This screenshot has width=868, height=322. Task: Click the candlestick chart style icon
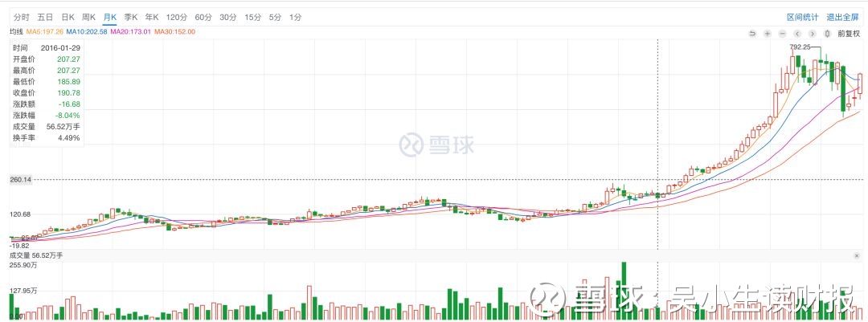point(826,34)
